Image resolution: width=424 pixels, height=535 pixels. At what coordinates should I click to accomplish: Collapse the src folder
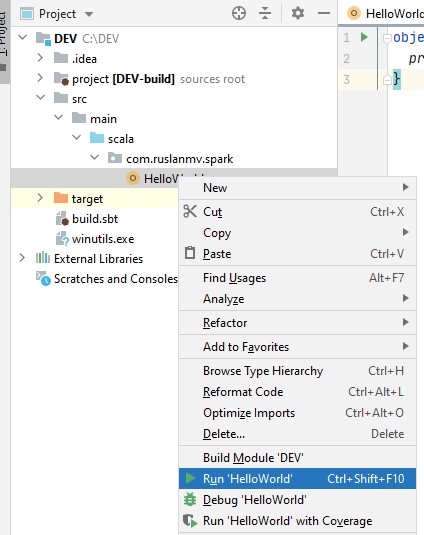pyautogui.click(x=41, y=98)
